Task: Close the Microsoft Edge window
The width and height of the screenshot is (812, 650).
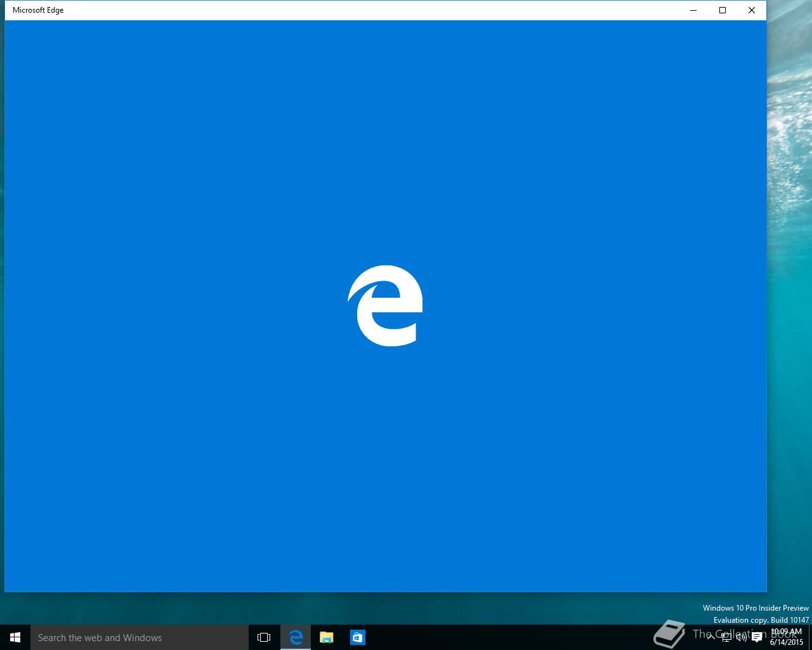Action: pos(752,10)
